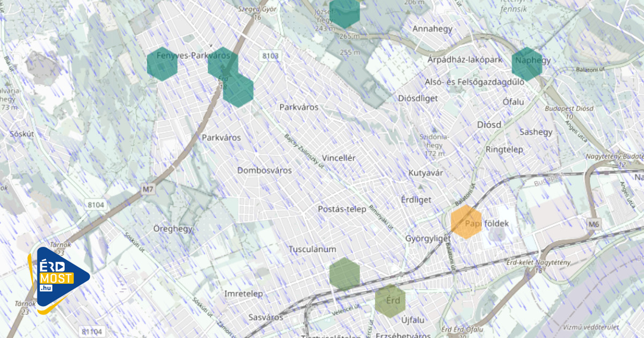This screenshot has width=644, height=338.
Task: Select the green hexagon below Tusculanum
Action: click(x=345, y=274)
